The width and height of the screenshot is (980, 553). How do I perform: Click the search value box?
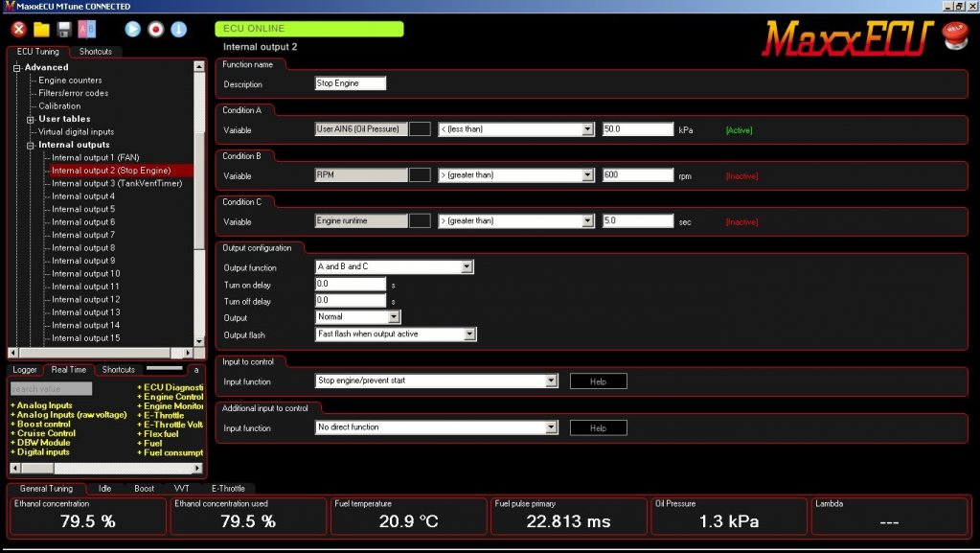coord(51,389)
